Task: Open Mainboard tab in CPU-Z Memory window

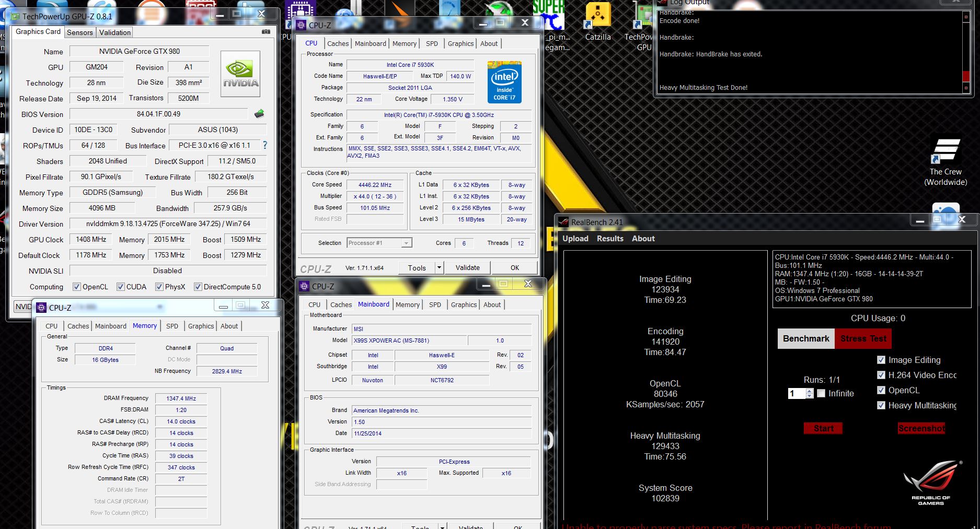Action: [x=111, y=326]
